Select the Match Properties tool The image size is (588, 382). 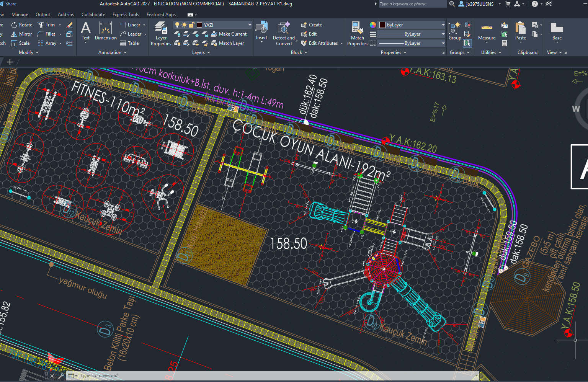click(357, 34)
